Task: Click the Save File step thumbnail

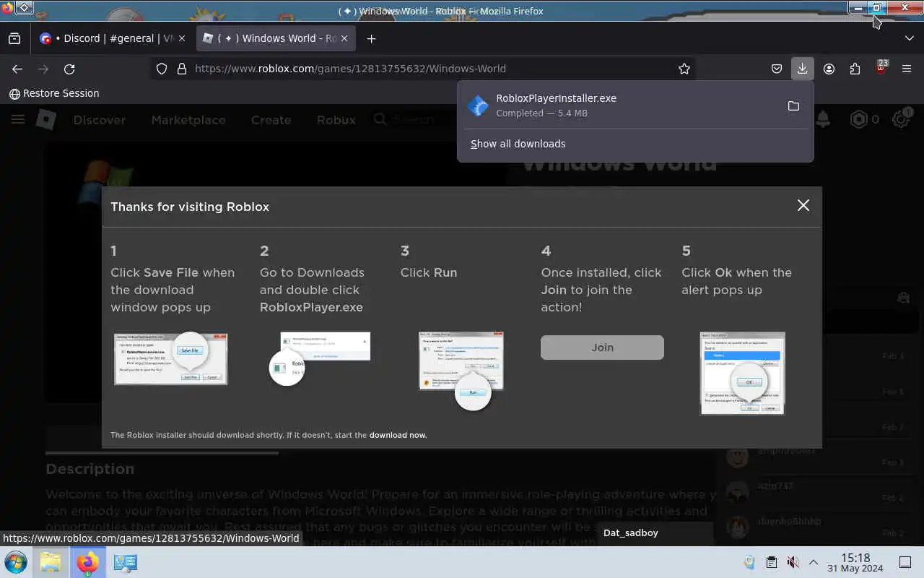Action: (x=171, y=358)
